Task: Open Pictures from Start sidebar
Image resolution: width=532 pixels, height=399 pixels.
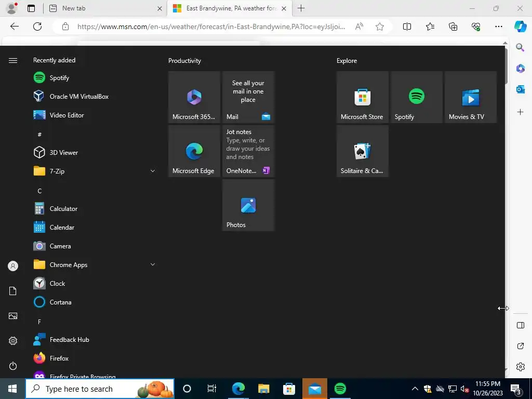Action: point(13,316)
